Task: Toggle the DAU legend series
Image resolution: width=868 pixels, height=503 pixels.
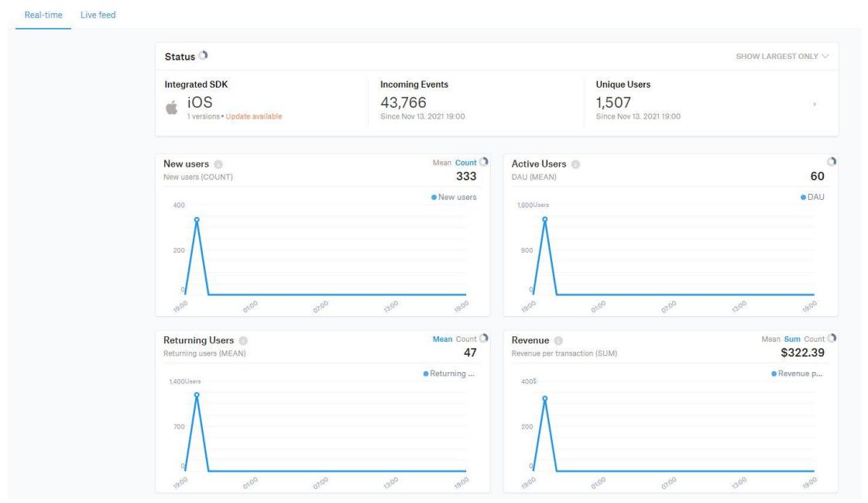Action: tap(812, 198)
